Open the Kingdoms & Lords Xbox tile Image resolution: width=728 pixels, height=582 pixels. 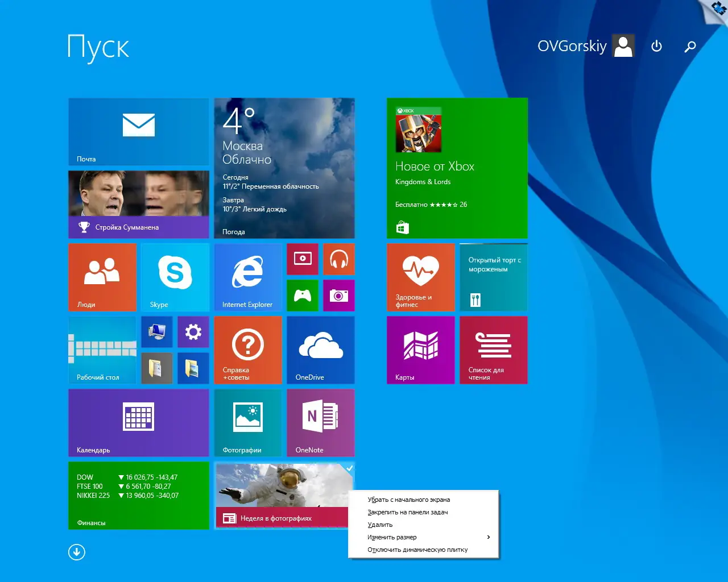pyautogui.click(x=457, y=169)
